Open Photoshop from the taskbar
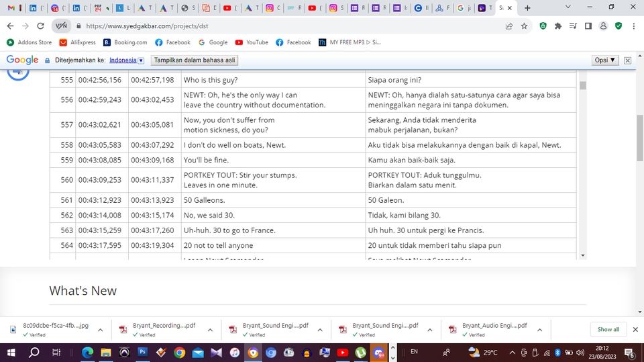The width and height of the screenshot is (644, 362). point(142,353)
